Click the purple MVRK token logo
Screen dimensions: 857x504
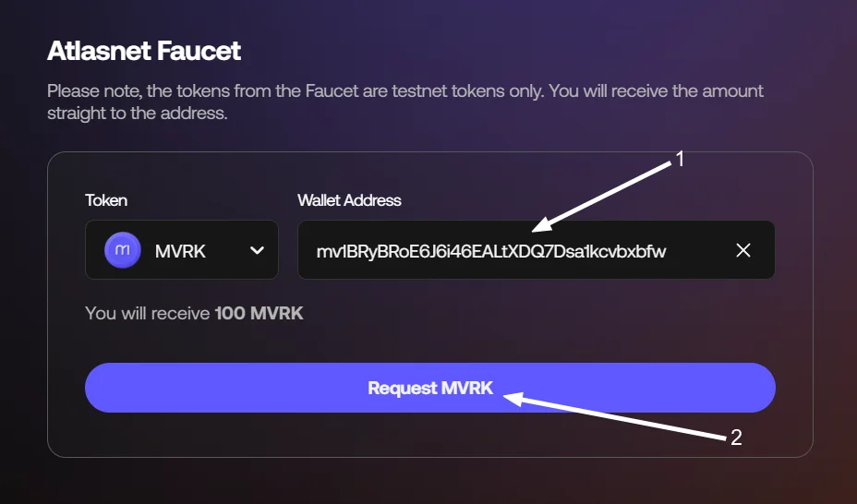(123, 250)
